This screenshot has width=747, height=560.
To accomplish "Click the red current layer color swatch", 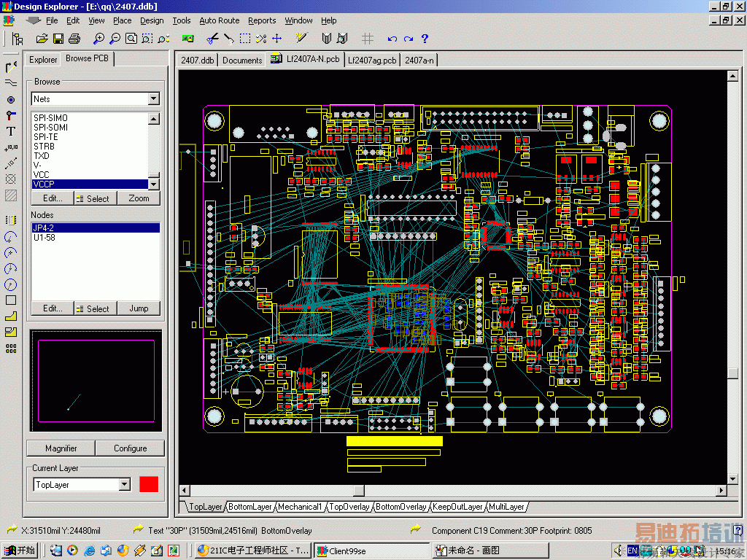I will click(149, 484).
